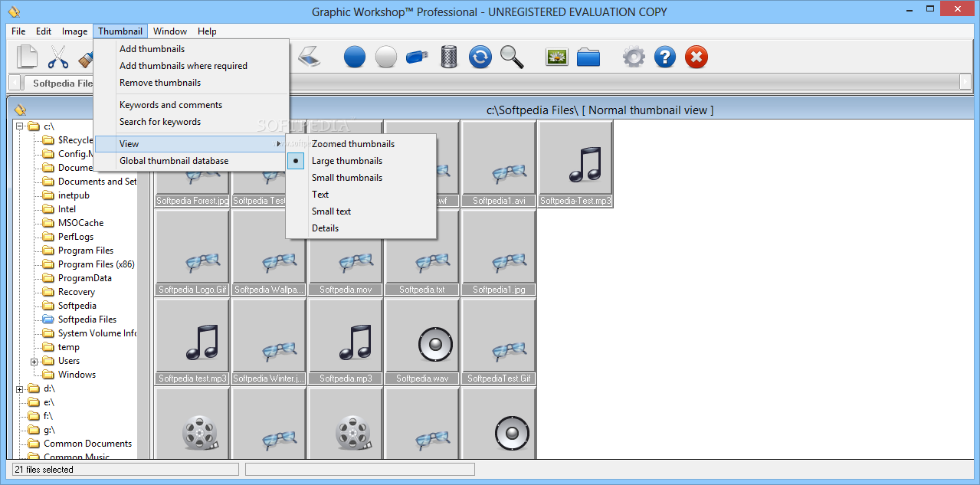Select the Softpedia.mp3 thumbnail
Viewport: 980px width, 485px height.
tap(346, 341)
